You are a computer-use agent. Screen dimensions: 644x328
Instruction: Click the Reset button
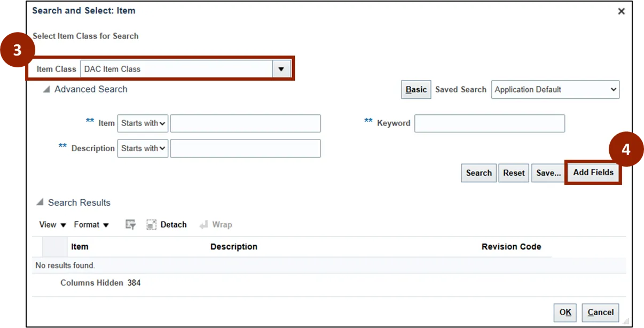[514, 173]
